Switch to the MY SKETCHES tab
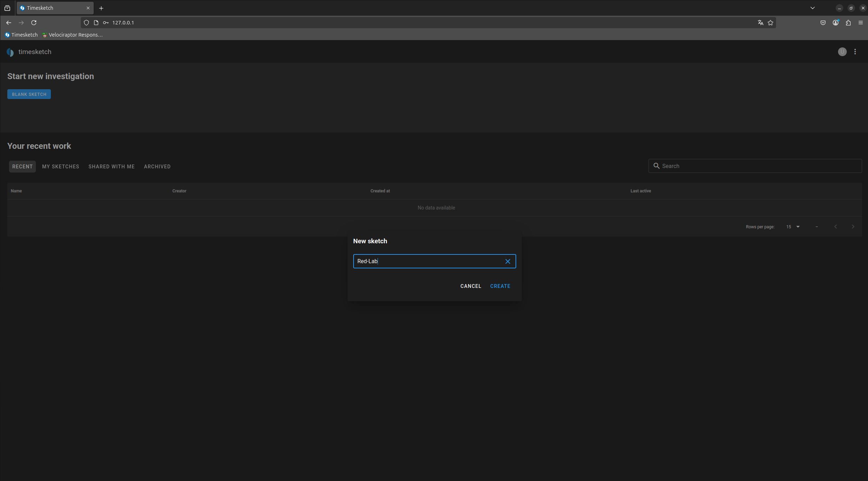The width and height of the screenshot is (868, 481). (x=61, y=167)
